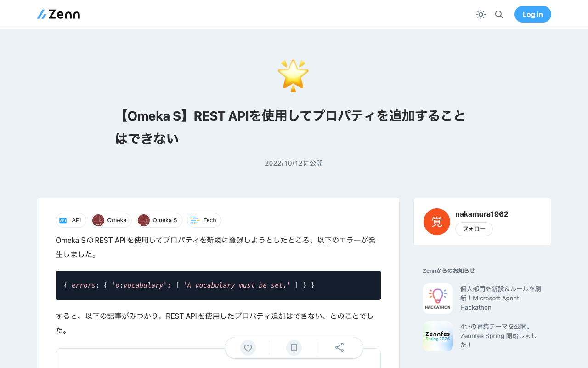Open the Microsoft Agent Hackathon announcement text
The height and width of the screenshot is (368, 588).
click(501, 298)
